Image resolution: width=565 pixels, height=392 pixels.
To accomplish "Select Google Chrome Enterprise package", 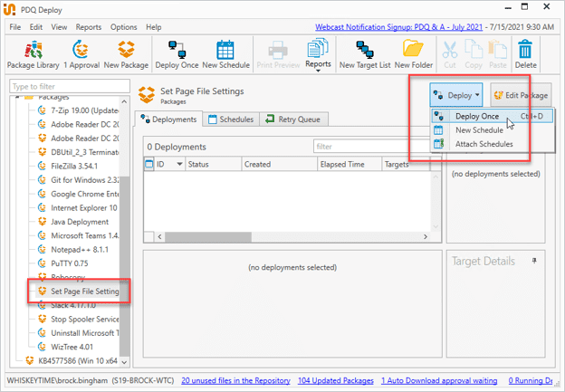I will pyautogui.click(x=78, y=194).
